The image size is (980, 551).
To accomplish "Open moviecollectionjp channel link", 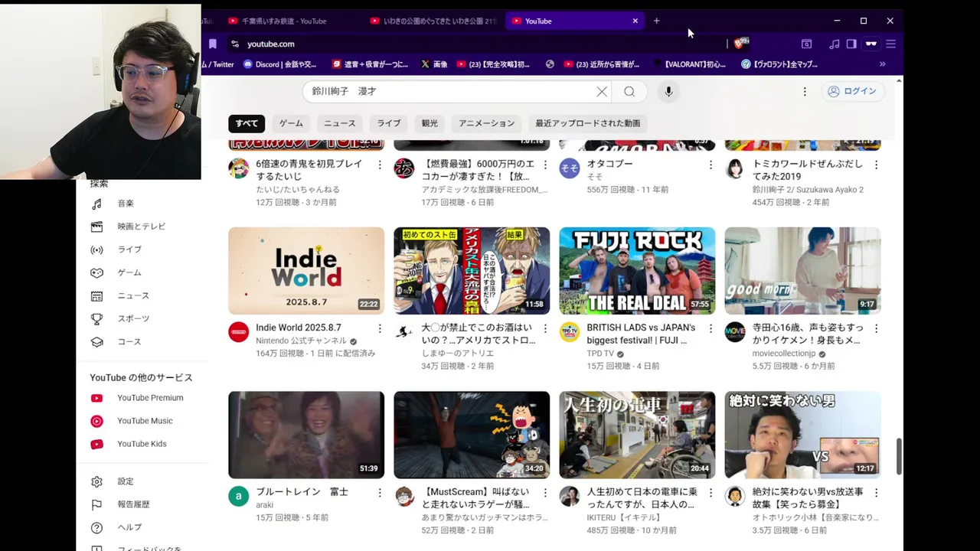I will tap(784, 354).
